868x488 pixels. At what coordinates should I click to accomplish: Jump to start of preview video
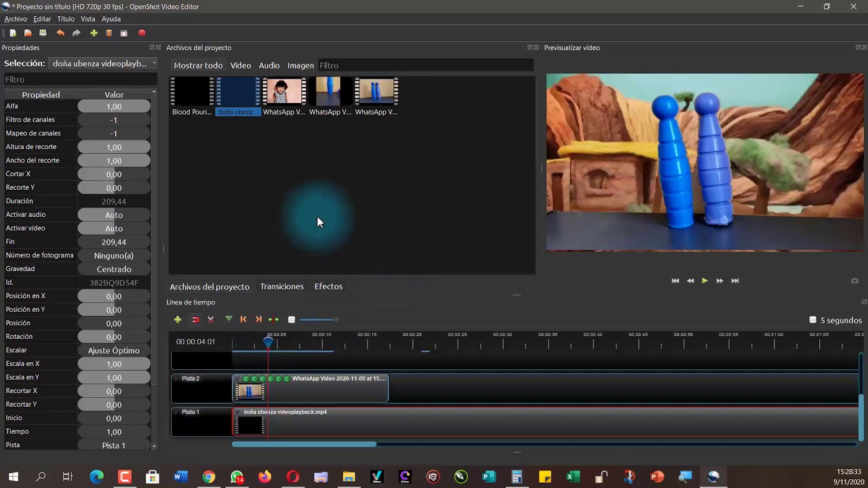click(x=675, y=281)
